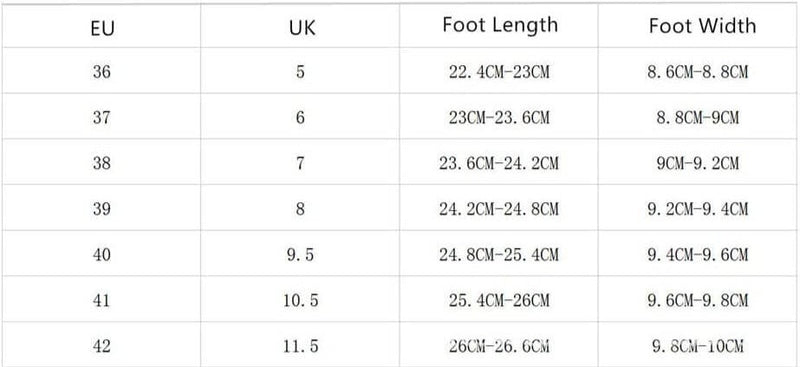Viewport: 800px width, 367px height.
Task: Select EU size 42 cell
Action: click(x=102, y=345)
